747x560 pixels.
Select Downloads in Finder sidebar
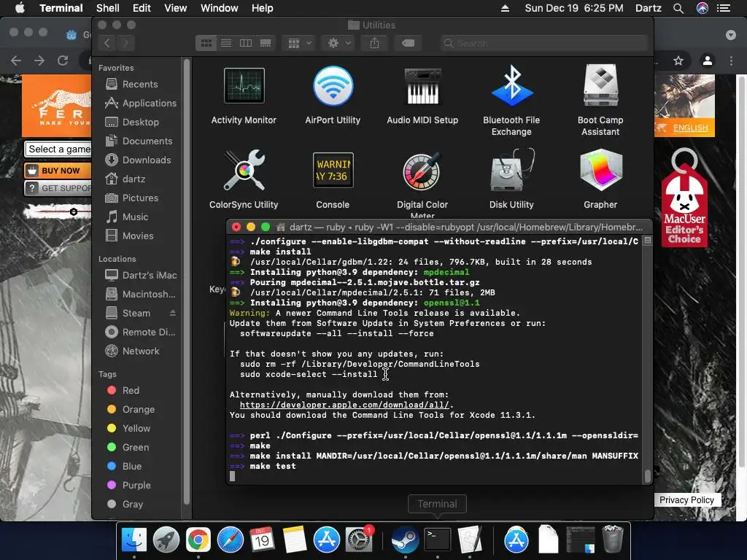pyautogui.click(x=138, y=160)
